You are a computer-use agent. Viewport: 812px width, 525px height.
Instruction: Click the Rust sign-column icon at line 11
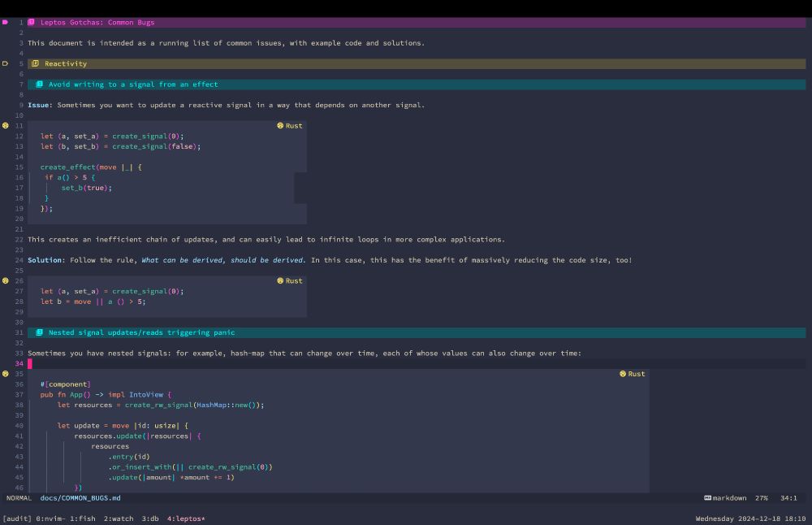(6, 126)
